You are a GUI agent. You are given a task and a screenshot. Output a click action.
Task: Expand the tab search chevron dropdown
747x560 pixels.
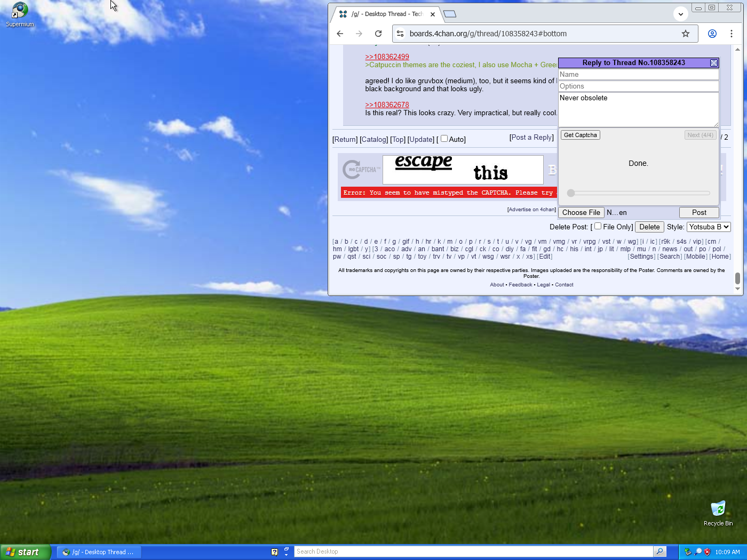[681, 14]
